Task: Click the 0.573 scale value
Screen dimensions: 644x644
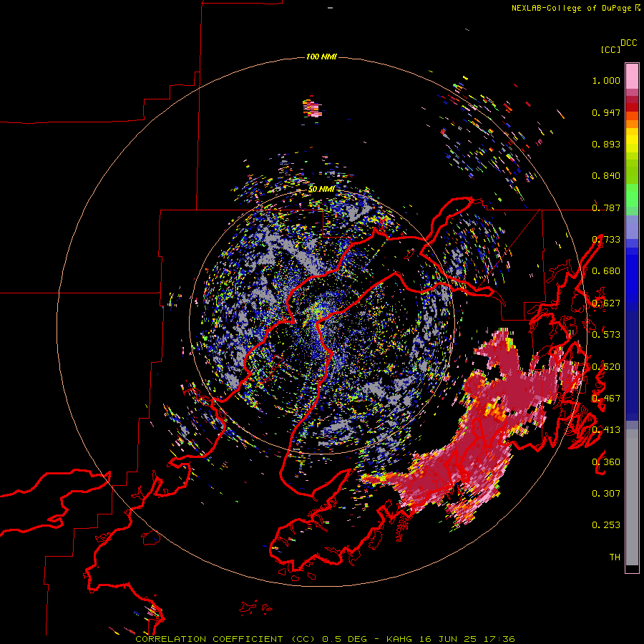Action: (606, 335)
